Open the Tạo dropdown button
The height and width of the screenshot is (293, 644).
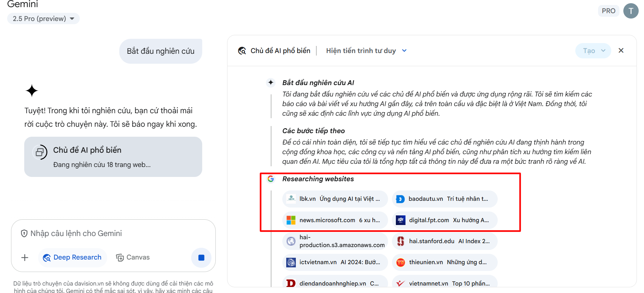tap(593, 51)
